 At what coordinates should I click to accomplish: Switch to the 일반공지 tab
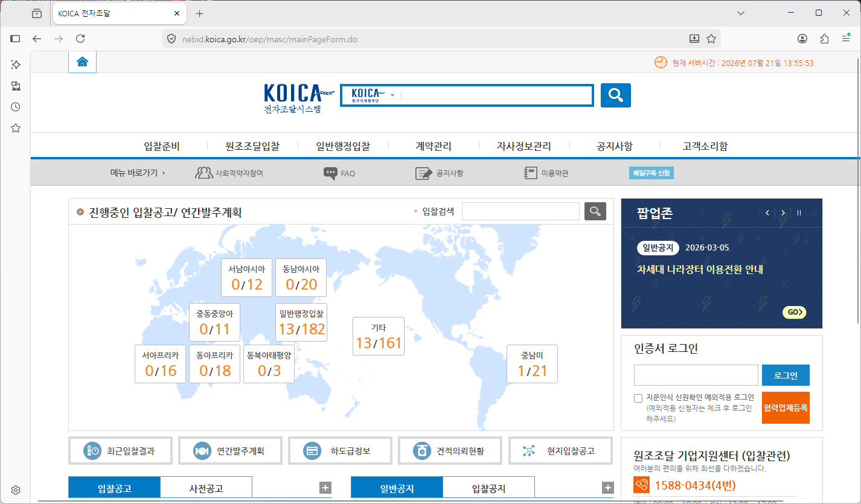click(x=397, y=488)
